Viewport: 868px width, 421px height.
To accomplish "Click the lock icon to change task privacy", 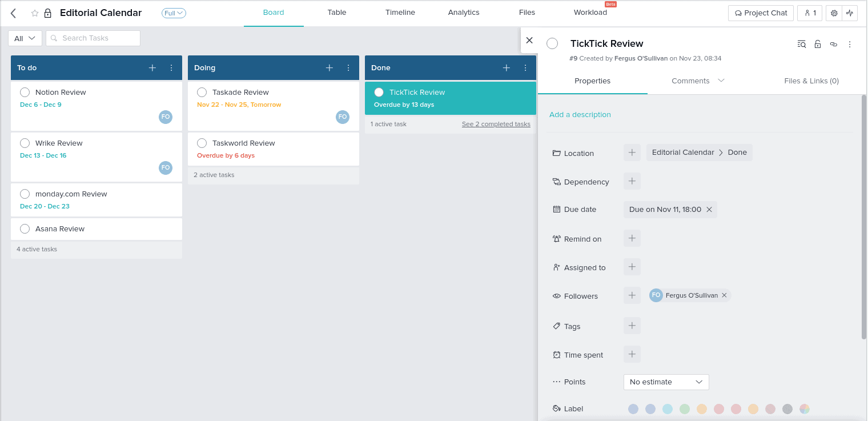I will [x=817, y=43].
